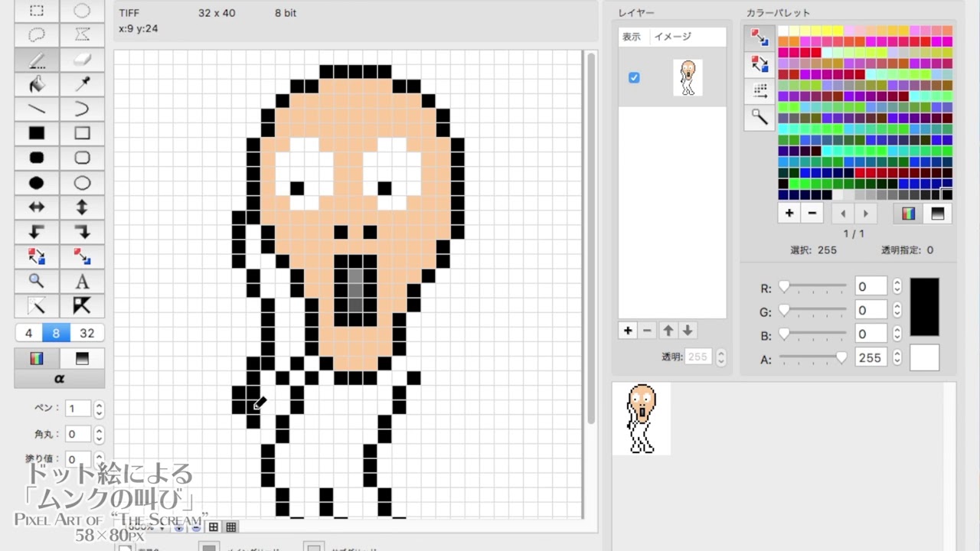Select the straight line tool

click(x=36, y=109)
